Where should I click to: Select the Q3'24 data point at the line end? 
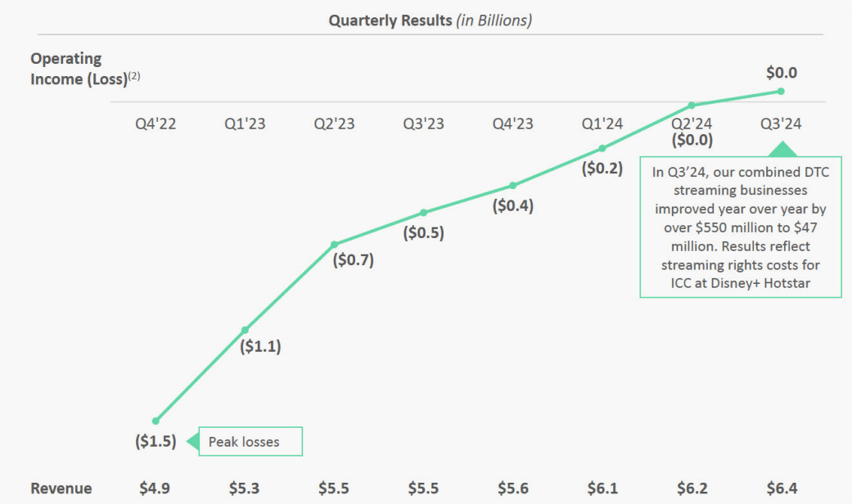781,91
